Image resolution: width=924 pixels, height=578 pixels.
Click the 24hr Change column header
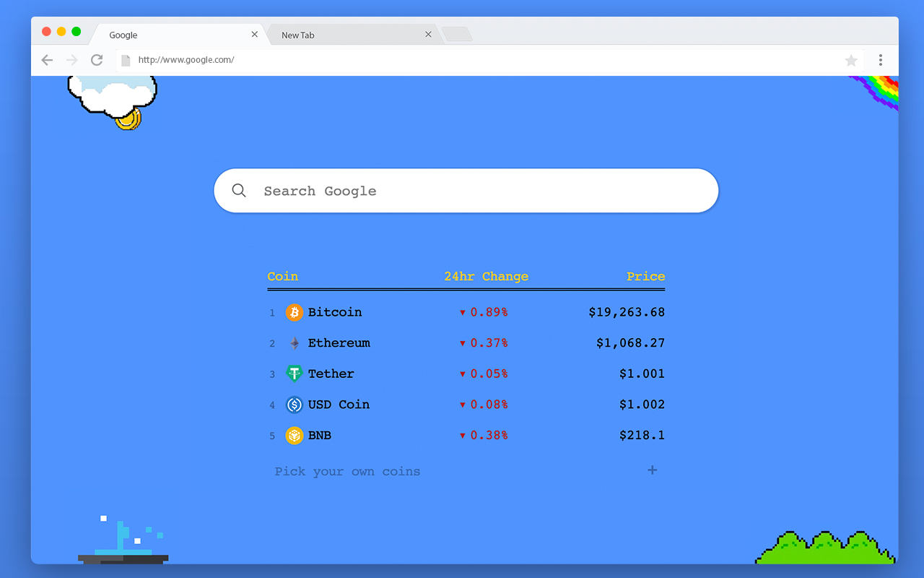pyautogui.click(x=486, y=276)
